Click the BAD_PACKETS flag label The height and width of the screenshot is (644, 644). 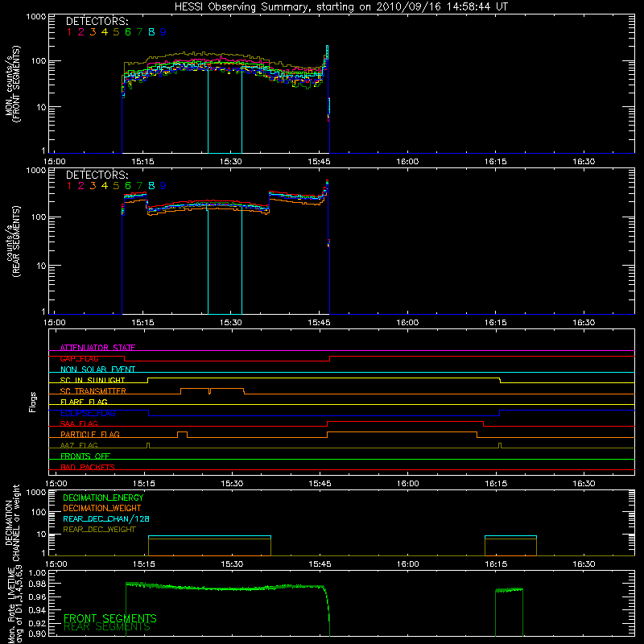pyautogui.click(x=88, y=468)
